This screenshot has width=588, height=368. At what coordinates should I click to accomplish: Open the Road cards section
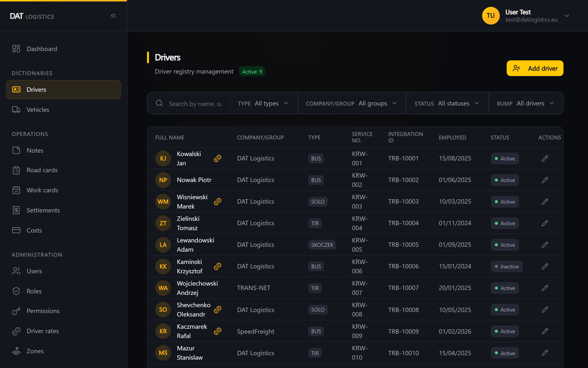pyautogui.click(x=63, y=170)
